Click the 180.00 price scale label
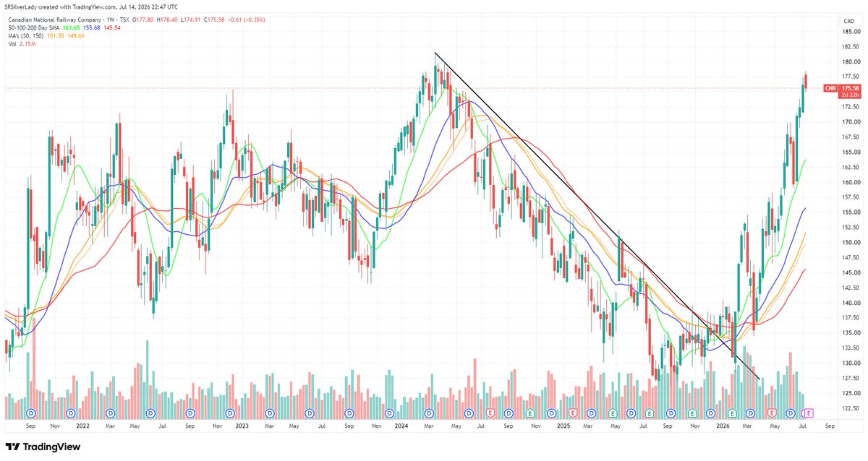This screenshot has height=461, width=868. point(851,62)
